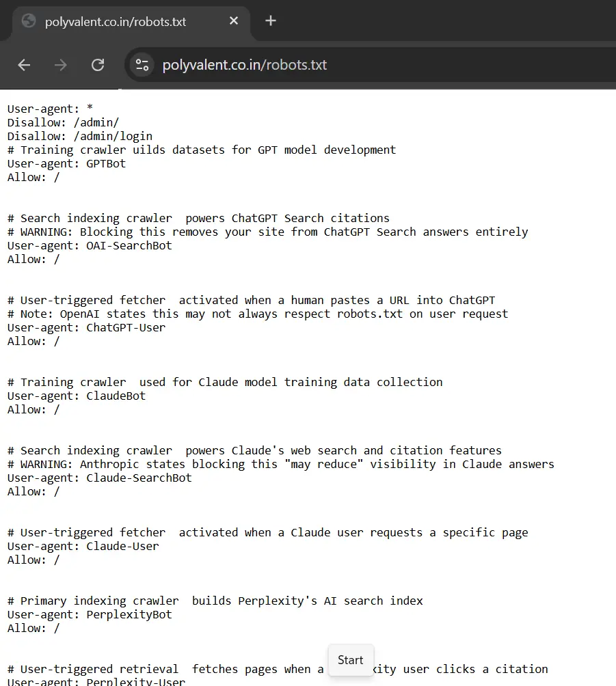Click the User-triggered retrieval citation comment
The height and width of the screenshot is (686, 616).
278,670
